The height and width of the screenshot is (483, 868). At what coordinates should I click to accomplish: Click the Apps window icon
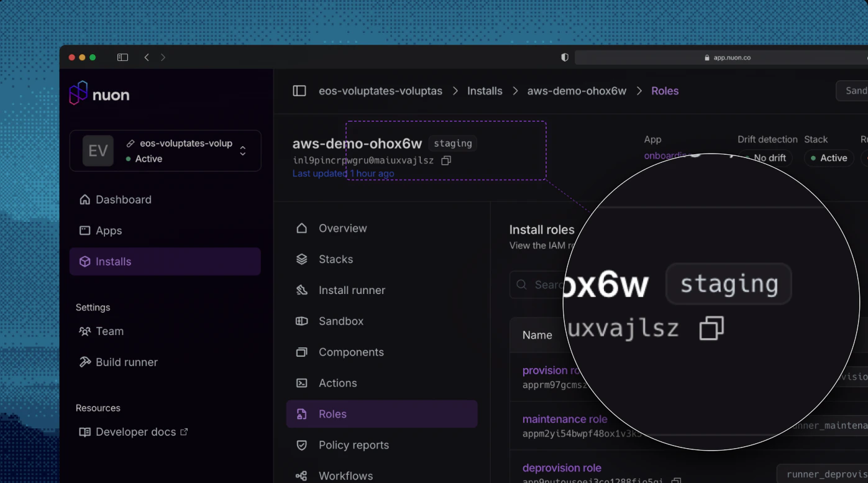pyautogui.click(x=85, y=231)
